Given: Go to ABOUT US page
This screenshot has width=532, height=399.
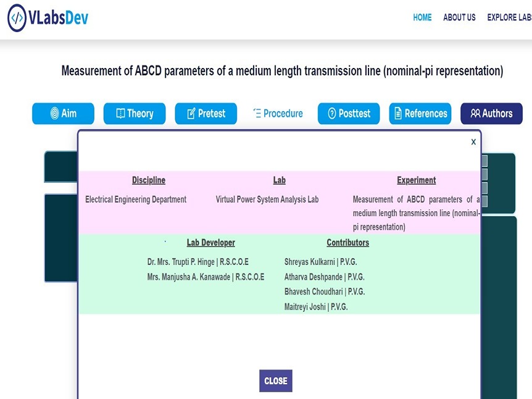Looking at the screenshot, I should click(459, 17).
